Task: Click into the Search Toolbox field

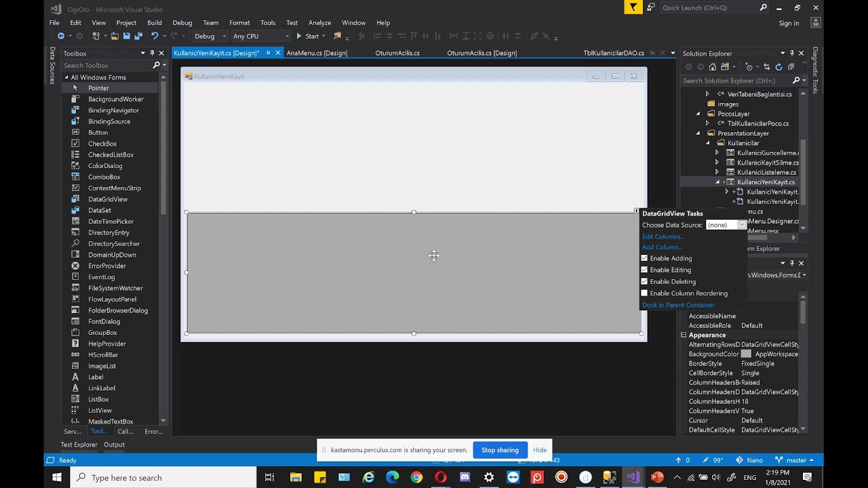Action: pyautogui.click(x=106, y=65)
